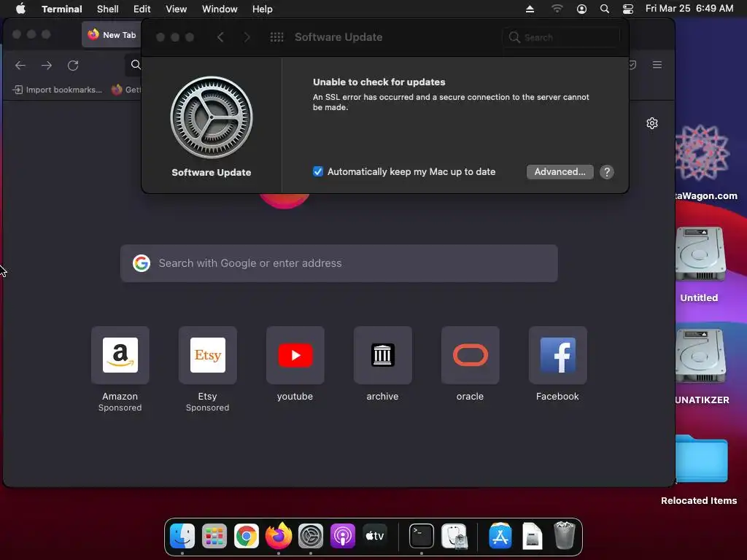Toggle Automatically keep my Mac up to date
Screen dimensions: 747x560
coord(318,171)
